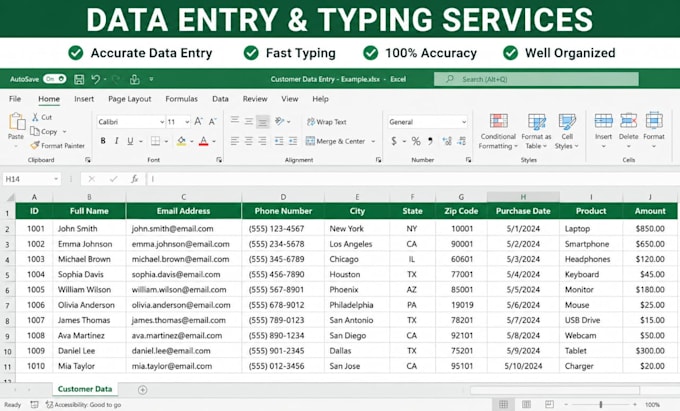Click the Save icon in title bar
Screen dimensions: 680x411
[79, 79]
